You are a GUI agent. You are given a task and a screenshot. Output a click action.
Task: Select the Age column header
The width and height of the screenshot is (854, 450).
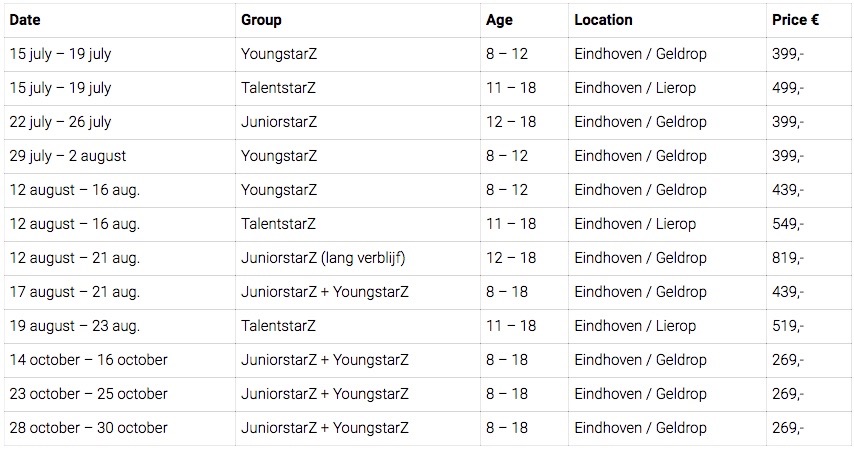tap(499, 20)
